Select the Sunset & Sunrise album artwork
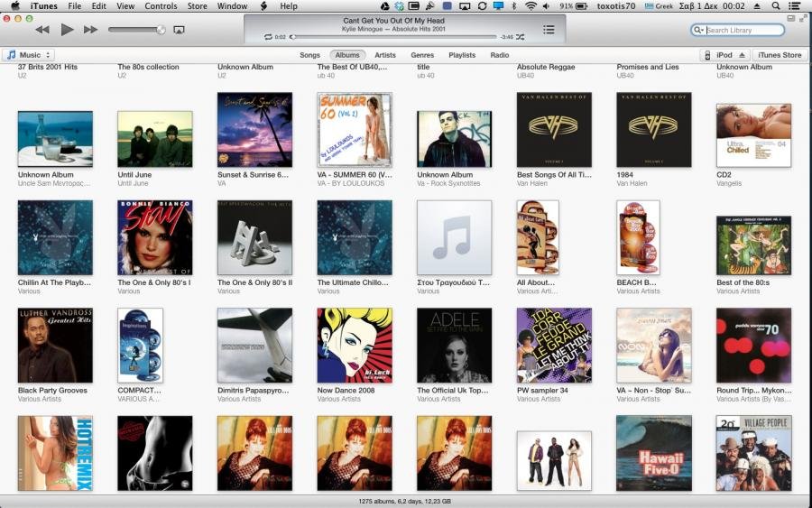The image size is (812, 508). pos(254,129)
